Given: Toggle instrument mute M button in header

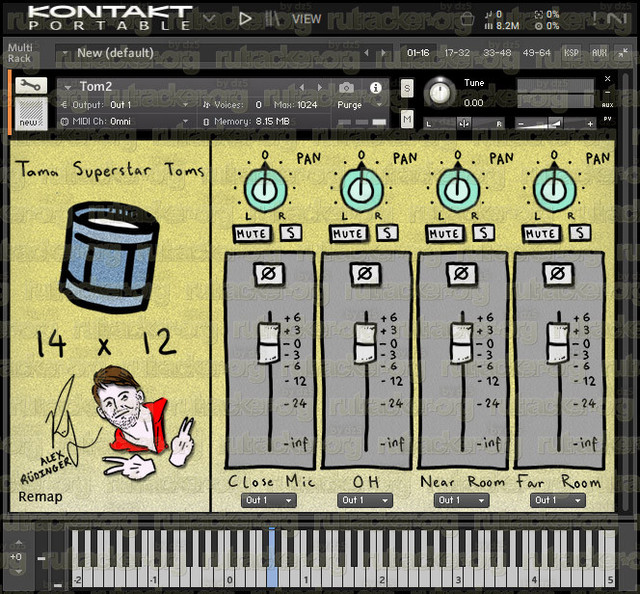Looking at the screenshot, I should (407, 119).
